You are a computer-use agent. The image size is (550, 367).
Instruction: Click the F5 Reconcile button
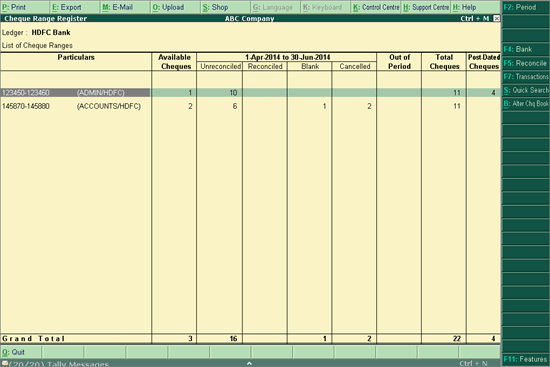pyautogui.click(x=526, y=63)
